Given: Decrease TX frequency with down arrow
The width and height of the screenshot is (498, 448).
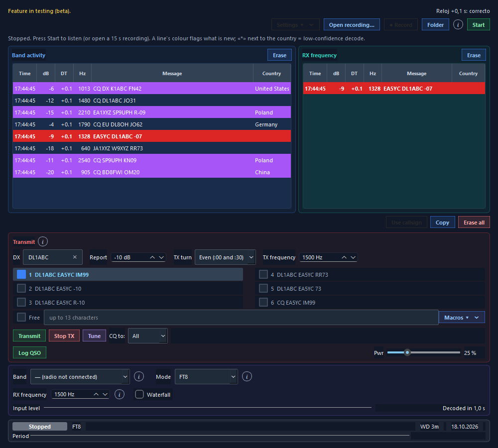Looking at the screenshot, I should tap(353, 257).
